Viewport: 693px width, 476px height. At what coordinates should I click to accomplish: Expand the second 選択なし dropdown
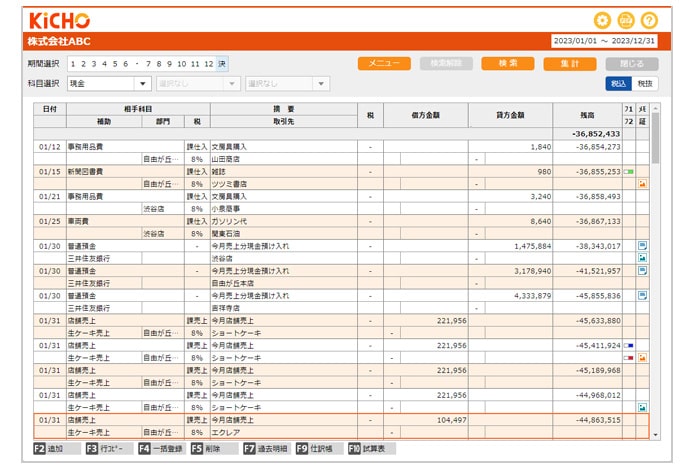[x=197, y=84]
